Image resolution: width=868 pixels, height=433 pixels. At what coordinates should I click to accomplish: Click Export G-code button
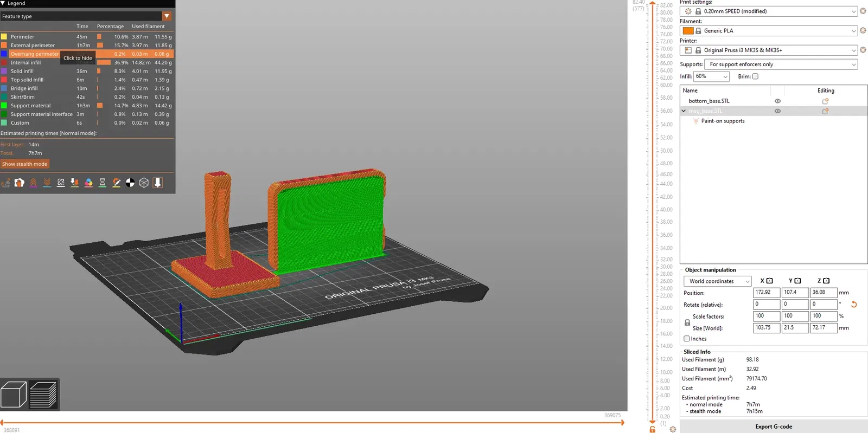774,426
